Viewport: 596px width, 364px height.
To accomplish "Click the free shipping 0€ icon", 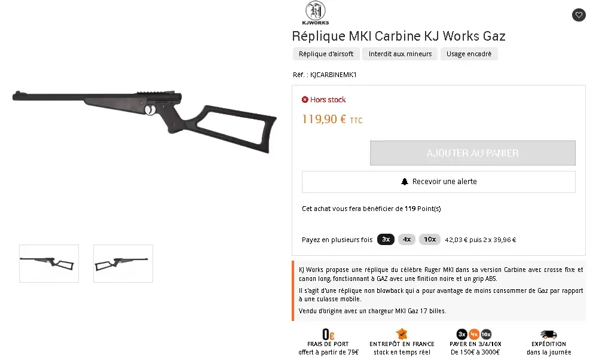I will [x=328, y=335].
